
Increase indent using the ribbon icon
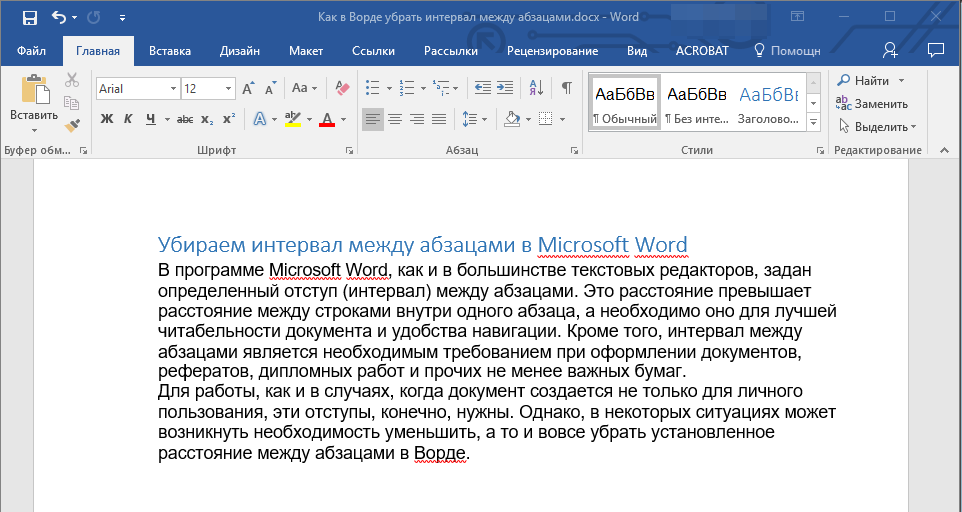pyautogui.click(x=505, y=88)
